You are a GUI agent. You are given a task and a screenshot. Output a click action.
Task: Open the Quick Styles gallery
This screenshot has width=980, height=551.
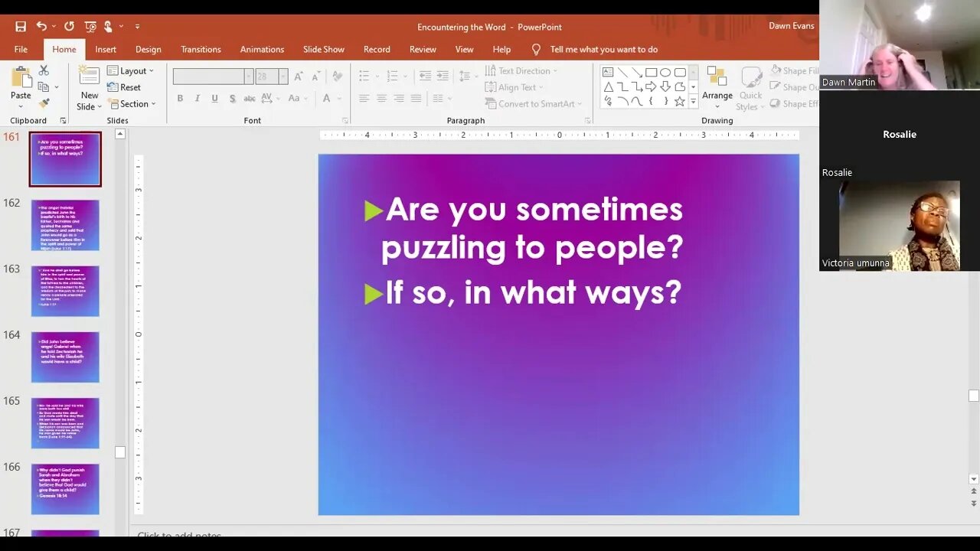pyautogui.click(x=750, y=88)
